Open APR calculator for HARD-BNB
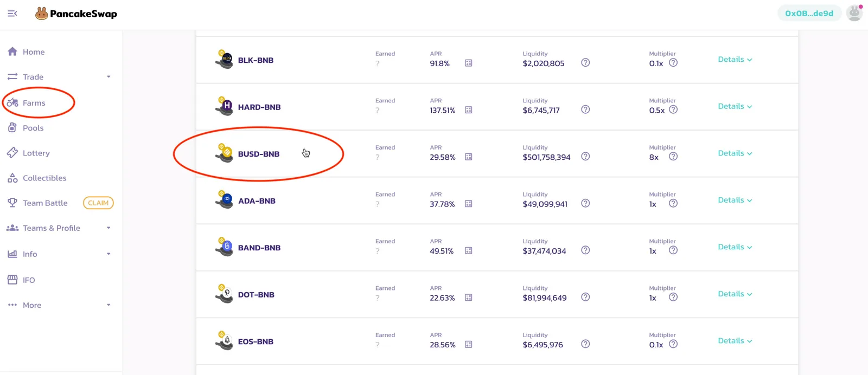The width and height of the screenshot is (868, 375). tap(469, 110)
